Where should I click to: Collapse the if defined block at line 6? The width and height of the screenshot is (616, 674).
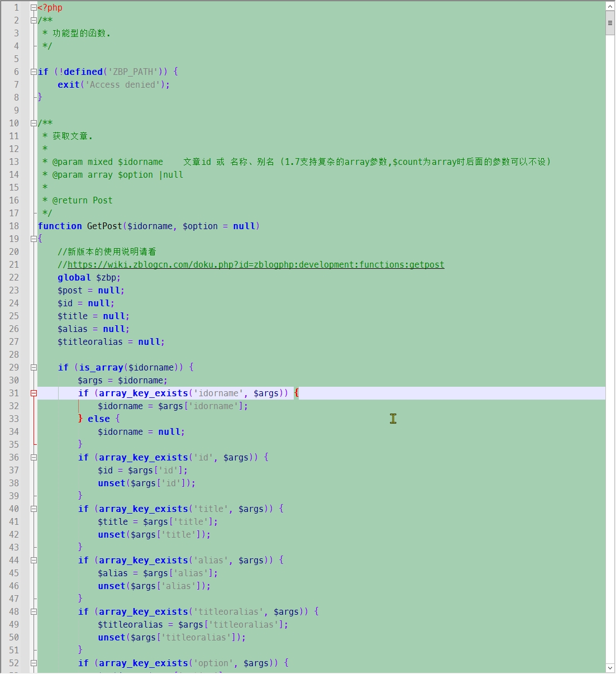[x=34, y=72]
